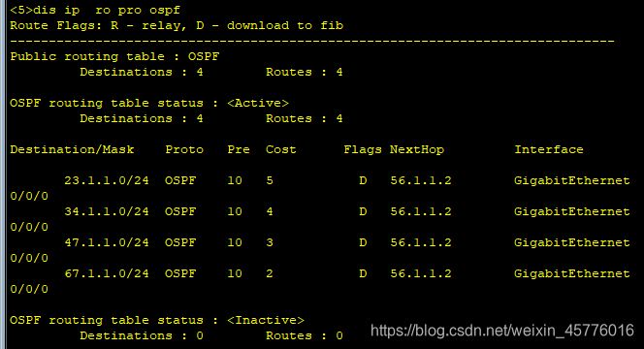Click the 'Public routing table : OSPF' line
Image resolution: width=644 pixels, height=349 pixels.
(114, 56)
